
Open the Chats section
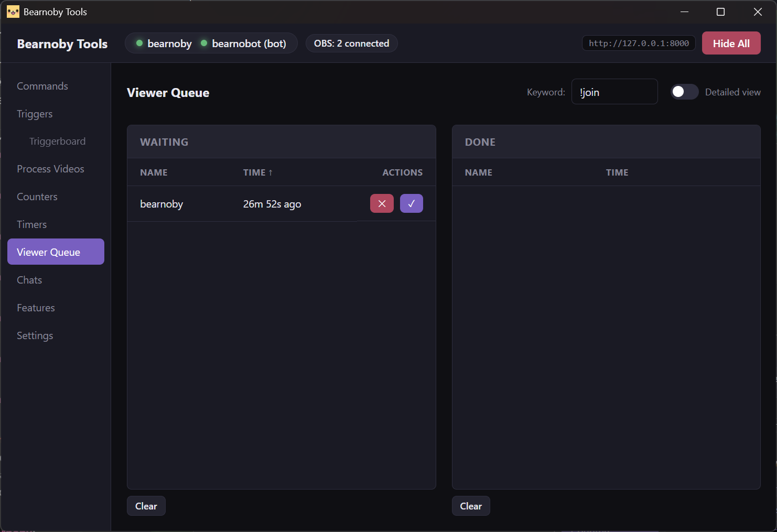pyautogui.click(x=29, y=280)
